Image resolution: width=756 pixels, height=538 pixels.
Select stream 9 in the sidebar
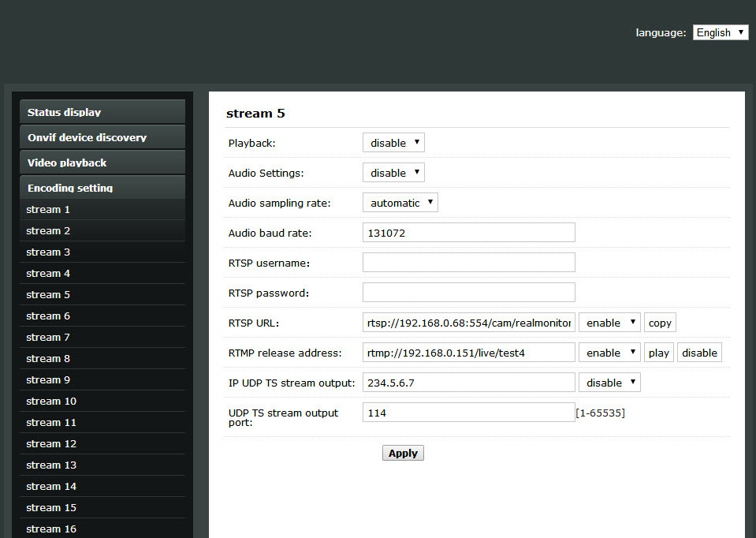(x=102, y=379)
